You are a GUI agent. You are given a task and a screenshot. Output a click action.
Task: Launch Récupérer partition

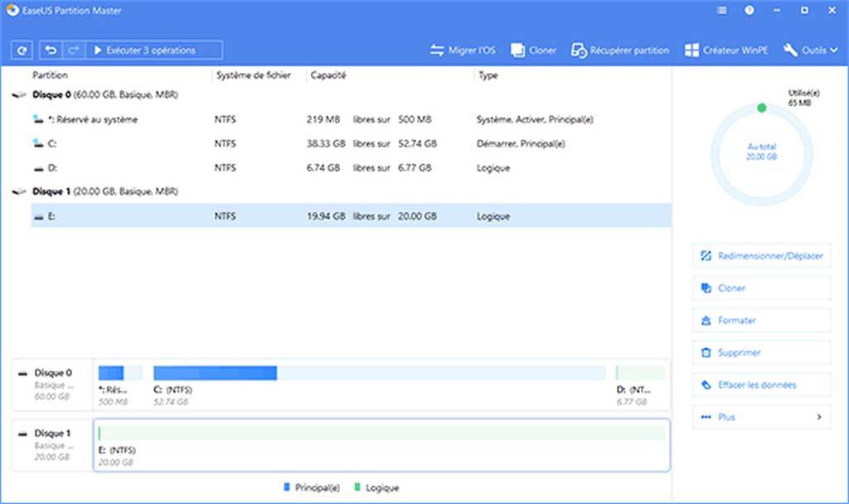(x=620, y=51)
